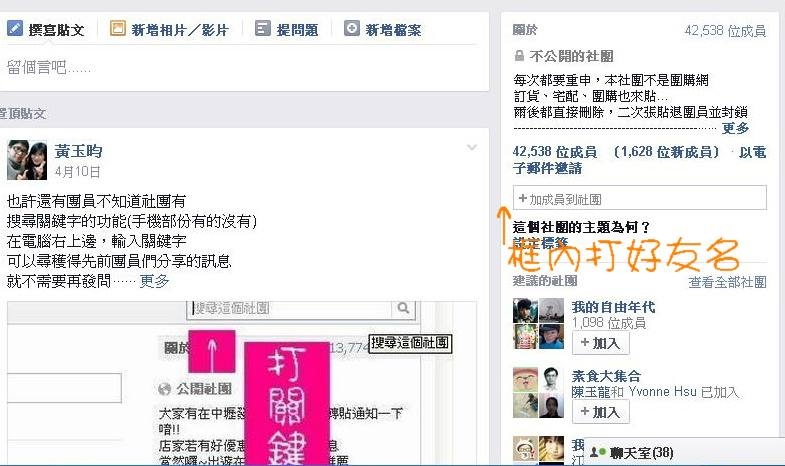Open 查看全部社團 link

(x=727, y=282)
